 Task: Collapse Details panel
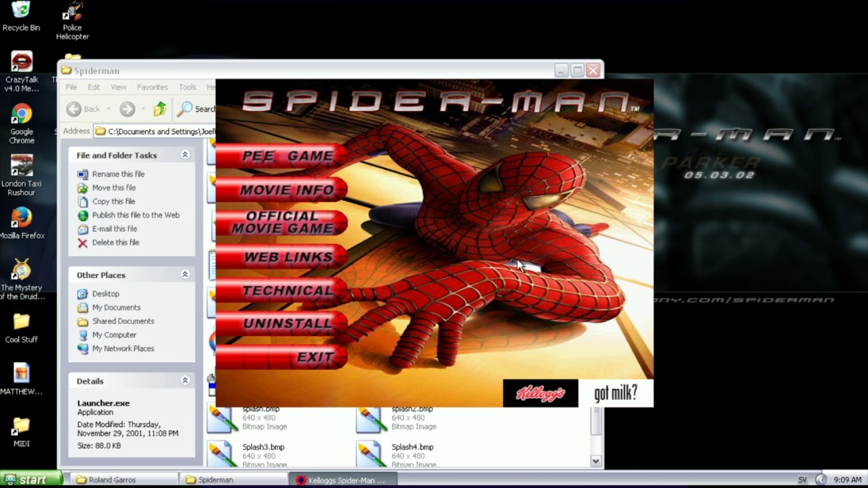[x=184, y=381]
